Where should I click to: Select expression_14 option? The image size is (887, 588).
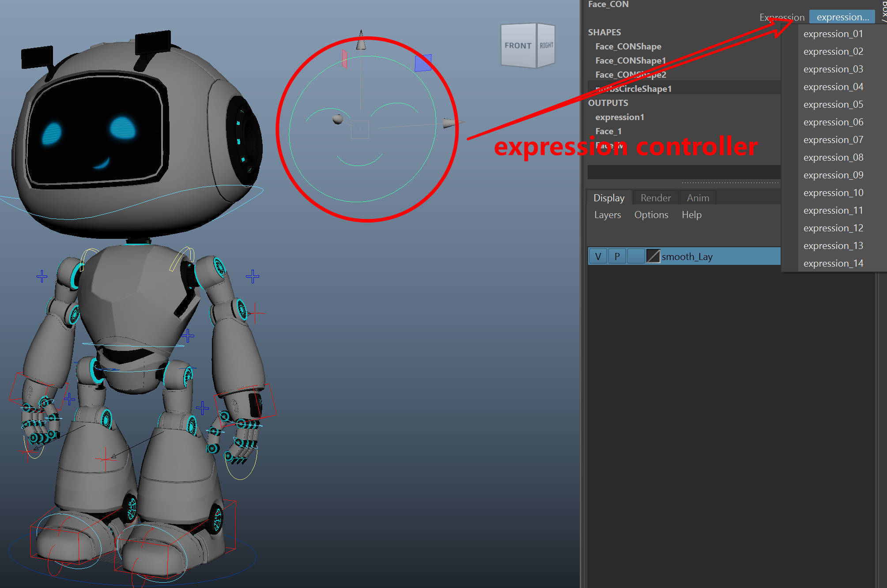point(833,264)
